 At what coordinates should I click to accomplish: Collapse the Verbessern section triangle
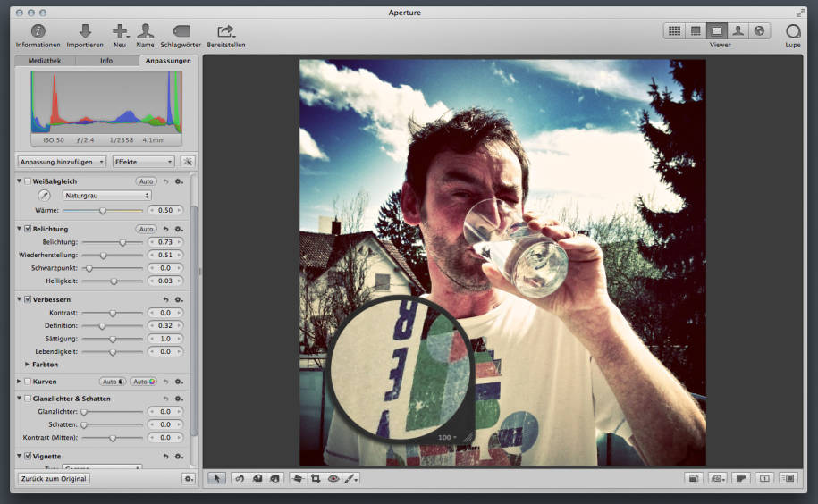19,299
